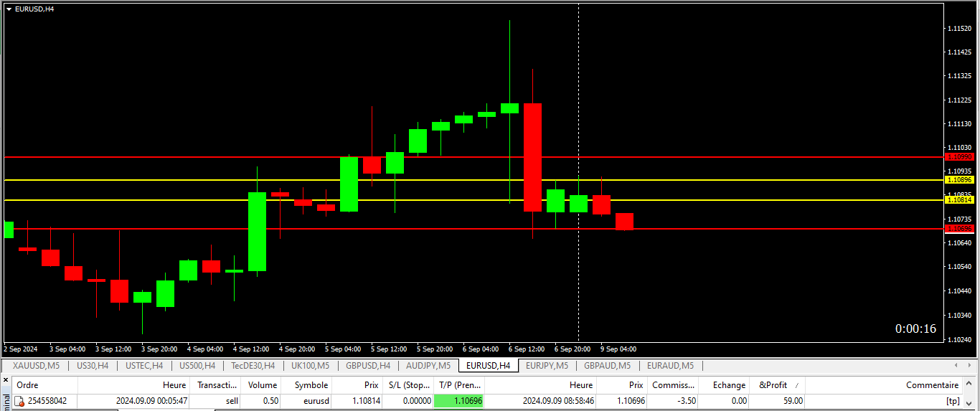Image resolution: width=980 pixels, height=411 pixels.
Task: Click the large red 6 Sep 12:00 candle
Action: [x=532, y=158]
